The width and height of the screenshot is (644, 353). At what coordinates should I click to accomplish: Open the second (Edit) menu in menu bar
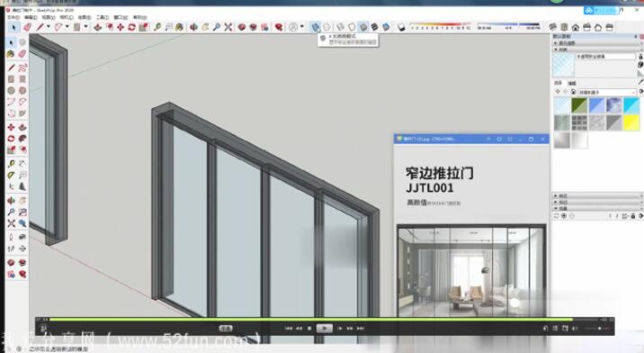click(x=31, y=17)
